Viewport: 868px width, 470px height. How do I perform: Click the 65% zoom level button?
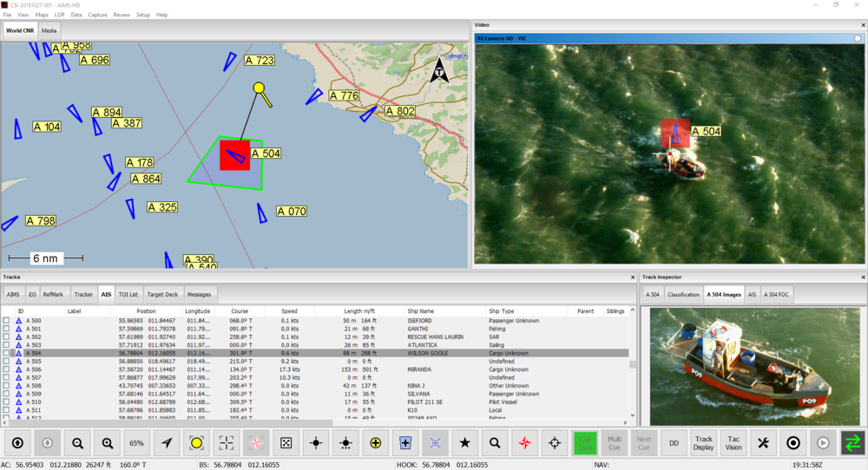(137, 443)
